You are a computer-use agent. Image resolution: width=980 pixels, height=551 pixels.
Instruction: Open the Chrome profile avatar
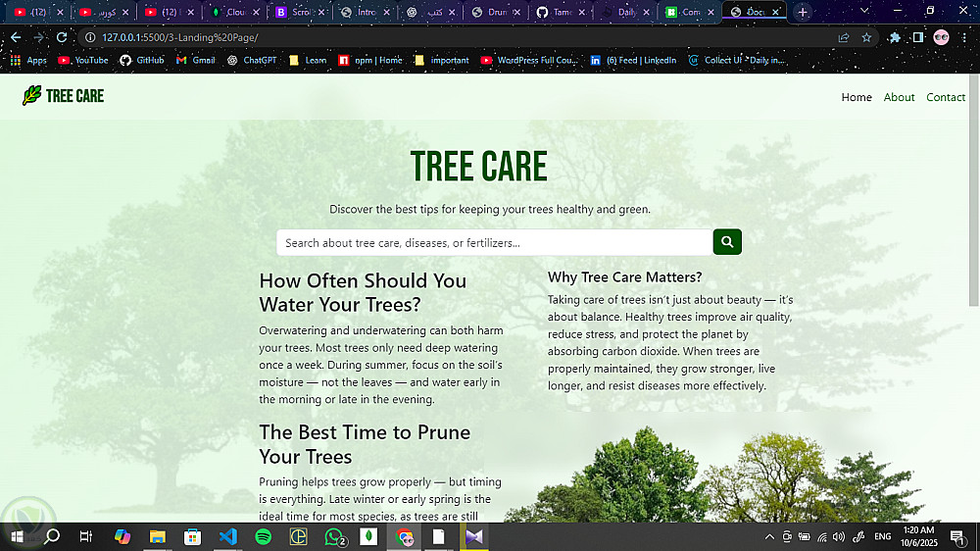(x=941, y=37)
